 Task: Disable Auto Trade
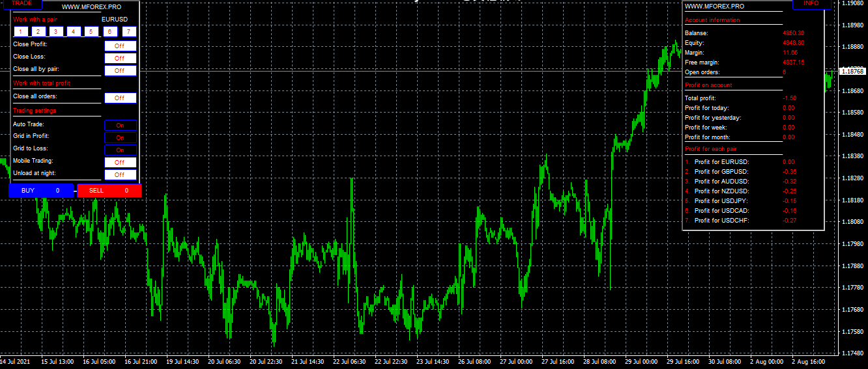pos(120,126)
